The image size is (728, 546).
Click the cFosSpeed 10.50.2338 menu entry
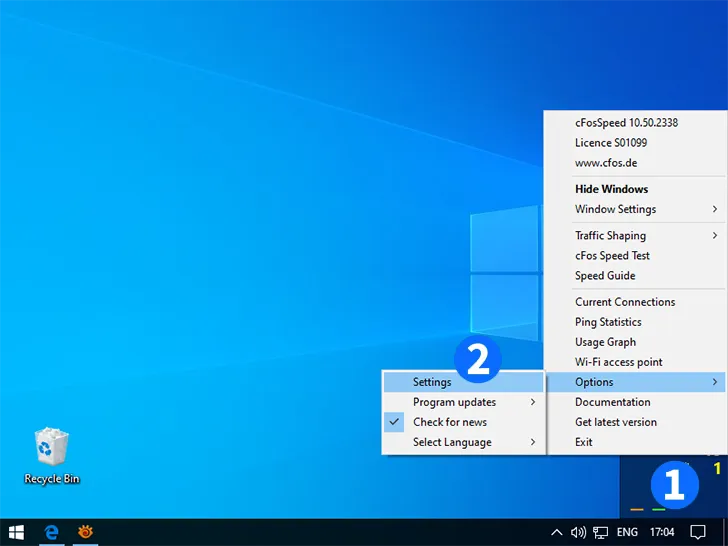point(636,123)
